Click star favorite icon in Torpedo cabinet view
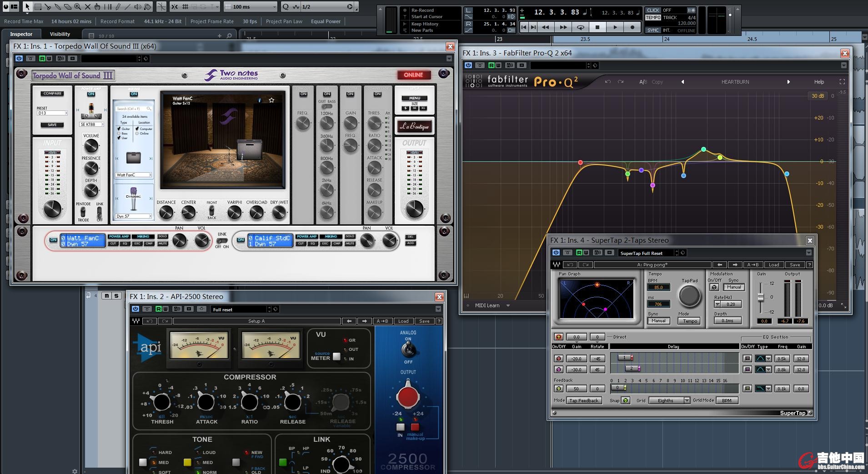This screenshot has height=474, width=868. pyautogui.click(x=271, y=100)
